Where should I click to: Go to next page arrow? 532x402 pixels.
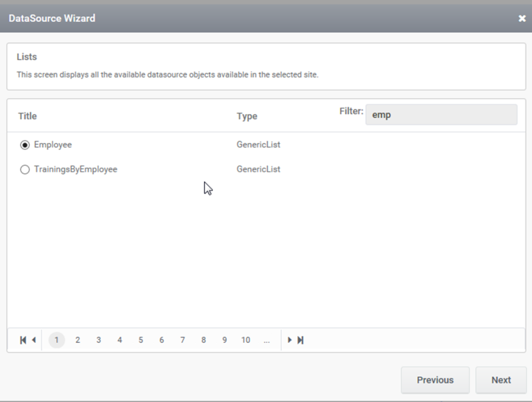point(290,340)
